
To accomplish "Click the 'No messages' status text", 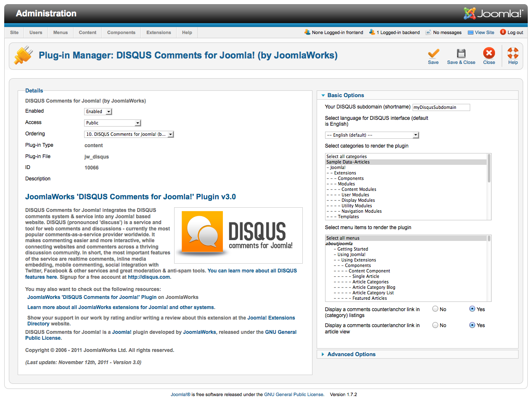I will (447, 32).
